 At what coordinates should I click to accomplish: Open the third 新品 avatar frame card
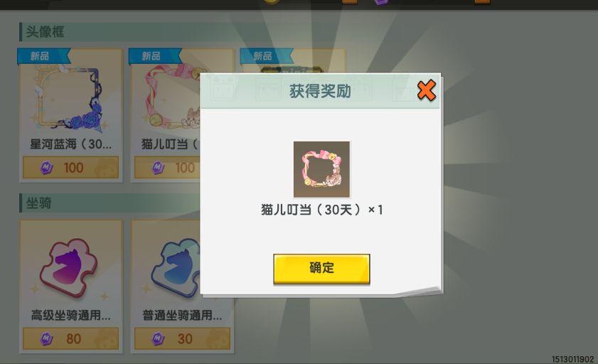point(293,60)
